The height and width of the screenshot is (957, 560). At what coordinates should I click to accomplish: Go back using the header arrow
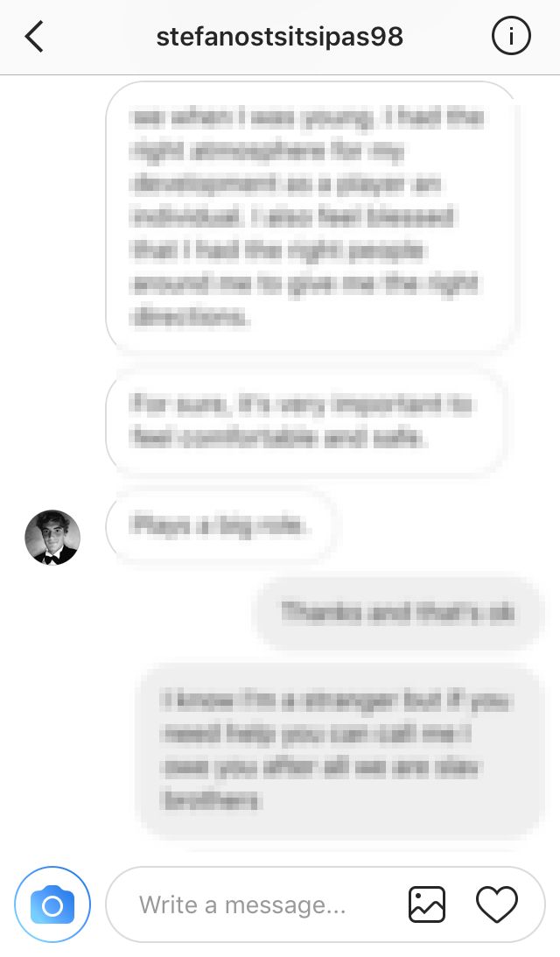34,37
